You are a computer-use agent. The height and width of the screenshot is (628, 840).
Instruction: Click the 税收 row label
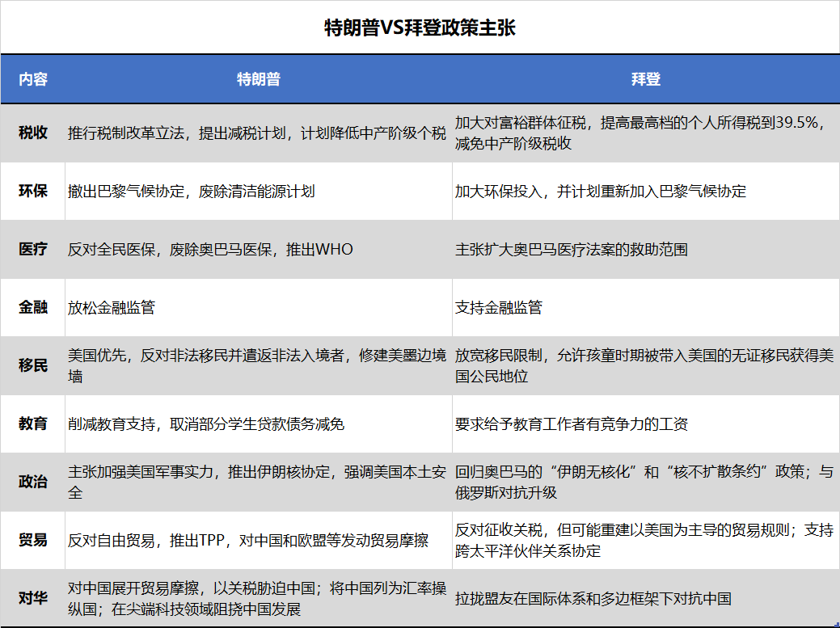[33, 133]
